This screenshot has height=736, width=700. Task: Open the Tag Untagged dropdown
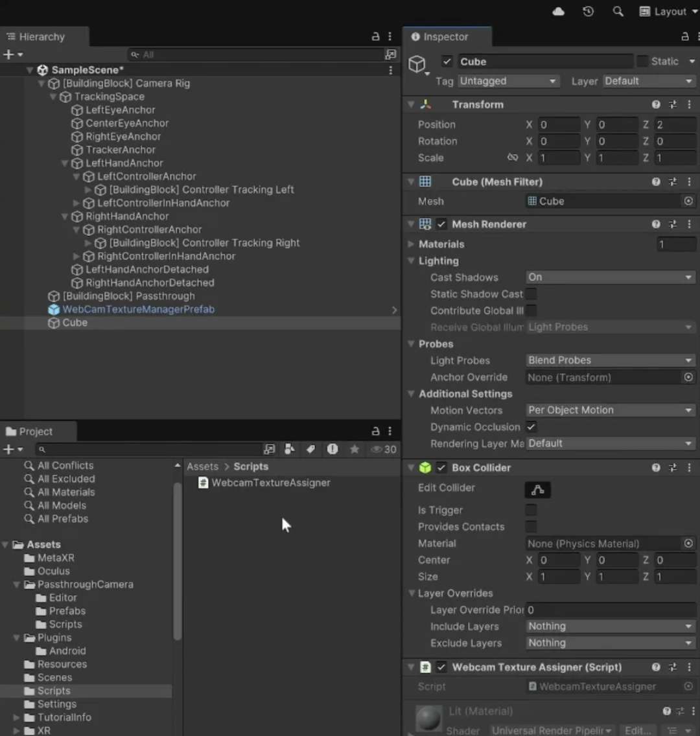507,81
